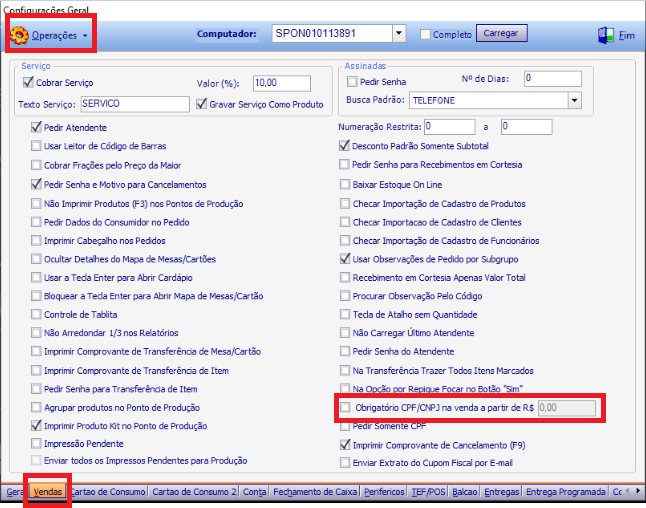The height and width of the screenshot is (508, 646).
Task: Click the Fim label link
Action: [627, 35]
